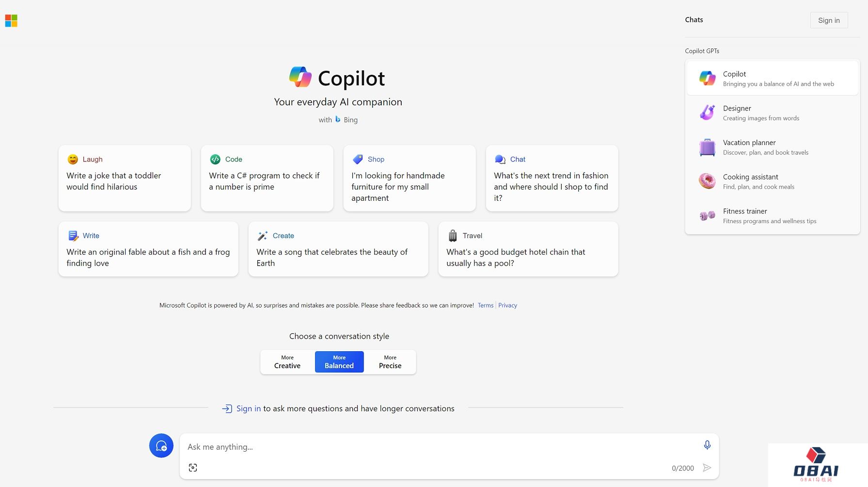Open the Cooking assistant GPT
The height and width of the screenshot is (487, 868).
pos(772,181)
